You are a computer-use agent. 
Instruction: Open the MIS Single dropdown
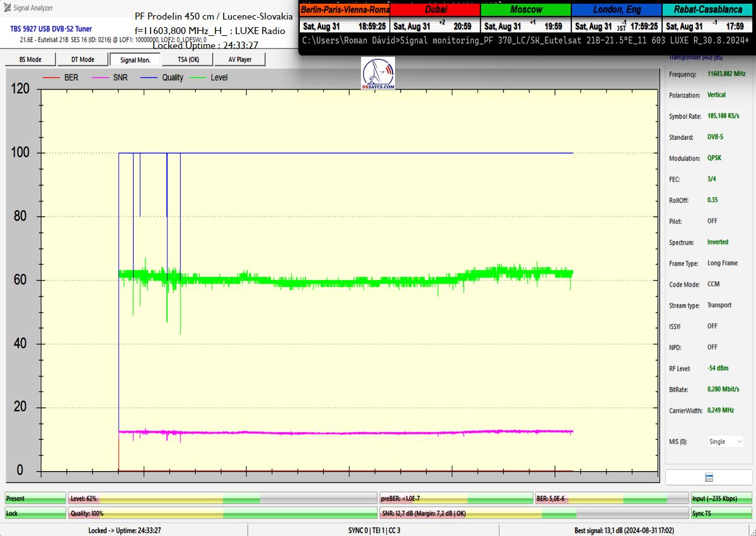(x=724, y=442)
